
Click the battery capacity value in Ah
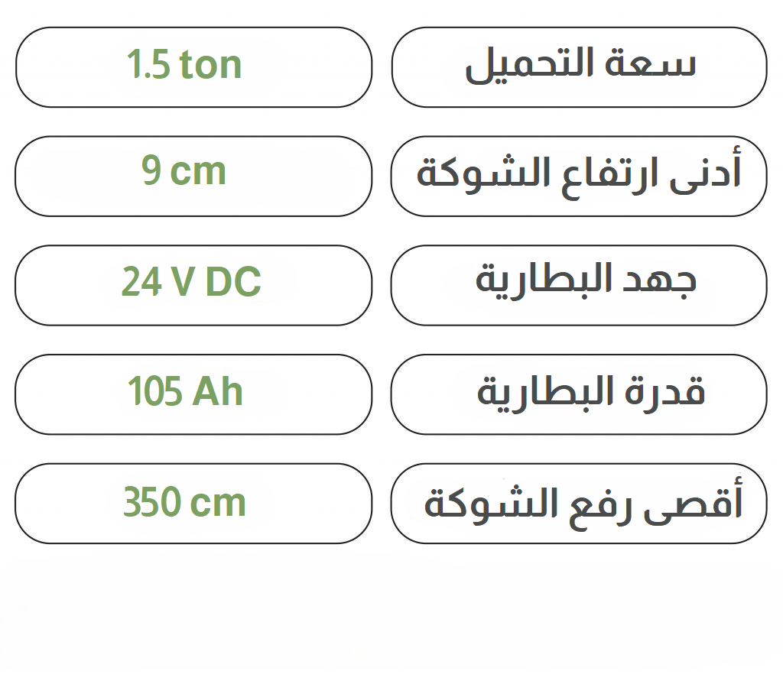pyautogui.click(x=193, y=394)
